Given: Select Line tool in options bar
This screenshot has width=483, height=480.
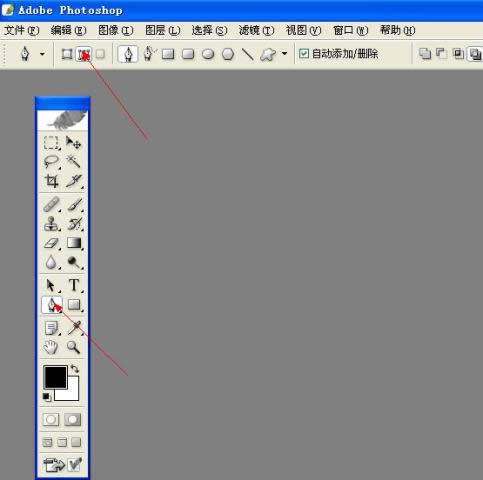Looking at the screenshot, I should click(x=248, y=54).
